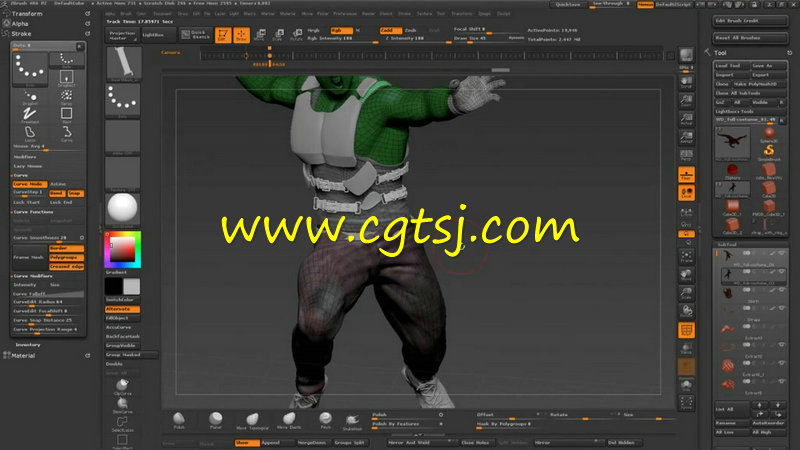Adjust the Draw Size slider
The image size is (800, 450).
click(x=489, y=39)
